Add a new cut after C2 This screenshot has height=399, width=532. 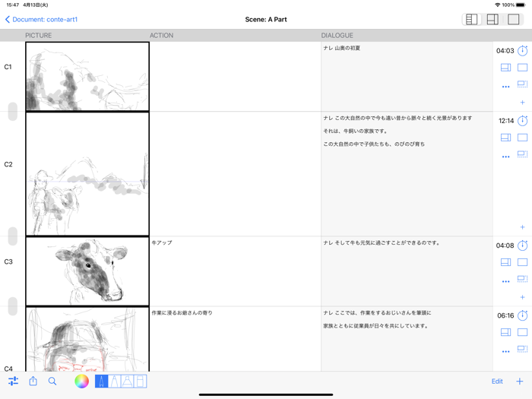tap(523, 227)
